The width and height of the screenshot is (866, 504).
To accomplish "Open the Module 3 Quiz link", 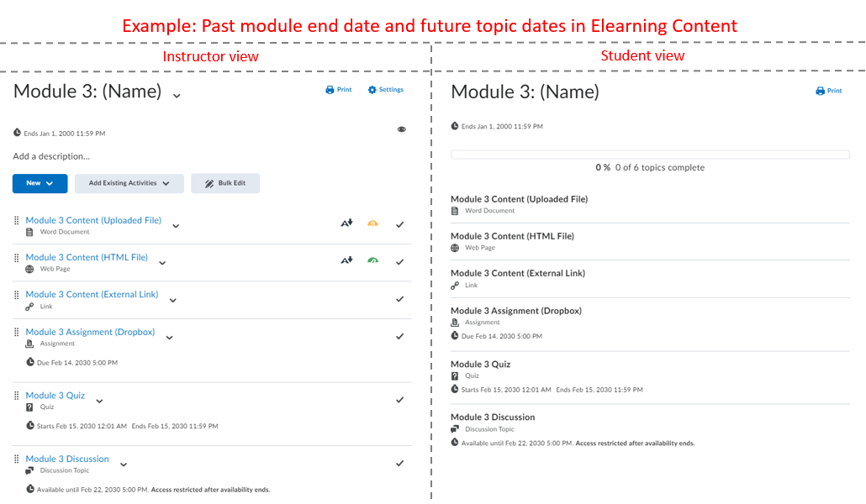I will pyautogui.click(x=55, y=395).
